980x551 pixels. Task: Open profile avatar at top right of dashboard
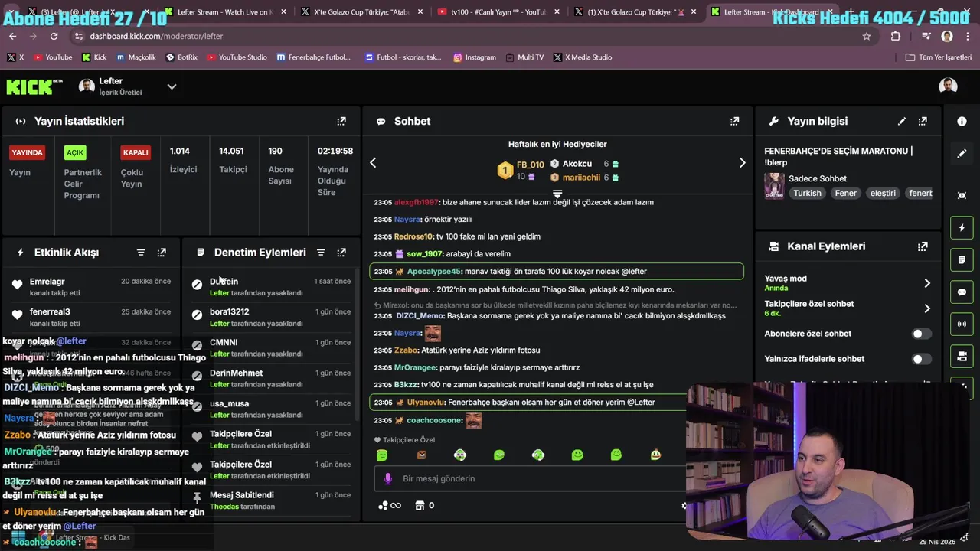coord(948,86)
